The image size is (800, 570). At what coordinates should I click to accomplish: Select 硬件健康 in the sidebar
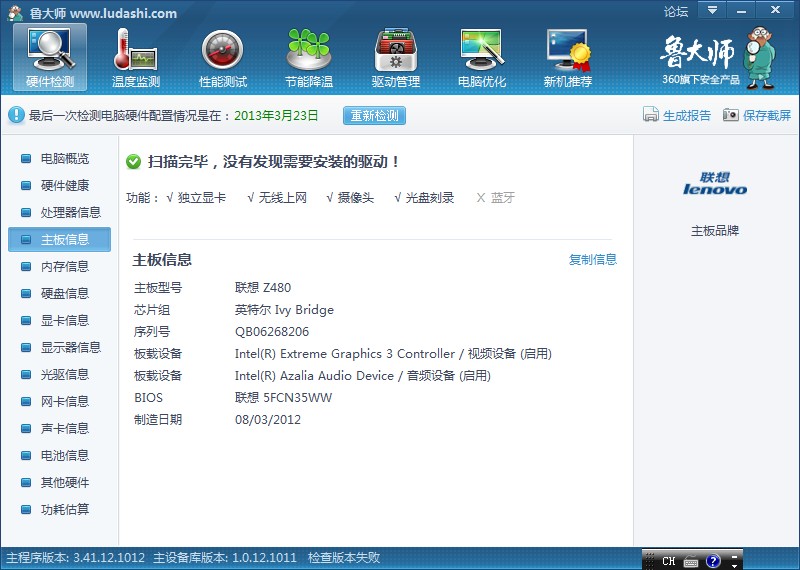coord(59,185)
